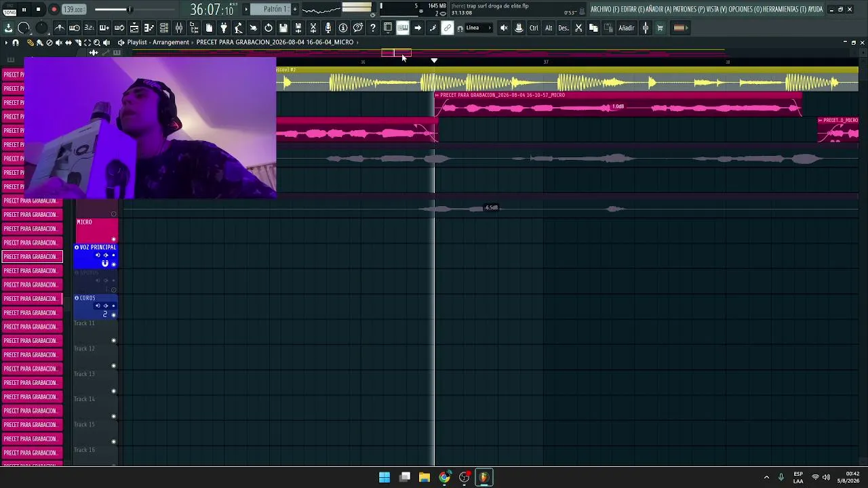
Task: Click the save project floppy-disk icon
Action: [283, 28]
